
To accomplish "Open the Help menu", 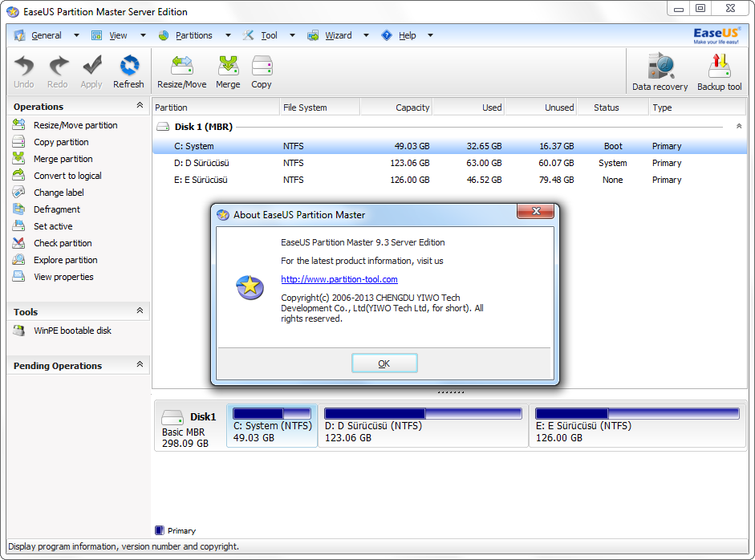I will [x=407, y=35].
